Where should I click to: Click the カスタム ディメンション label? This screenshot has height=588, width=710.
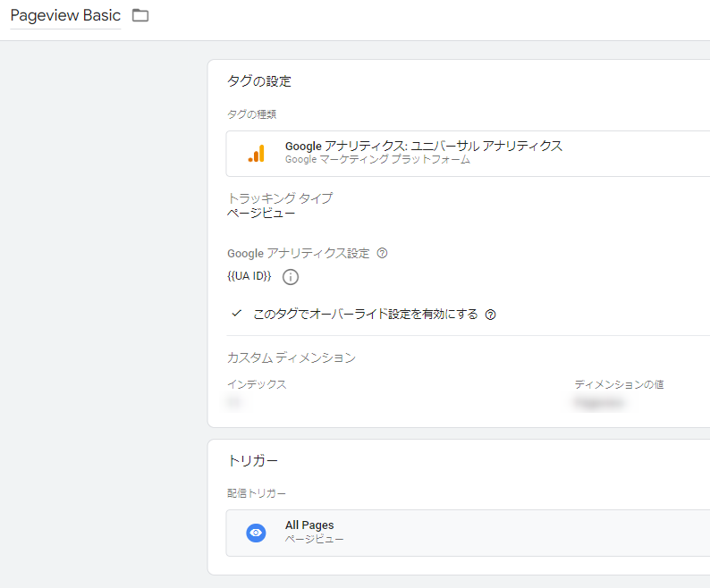[x=292, y=357]
